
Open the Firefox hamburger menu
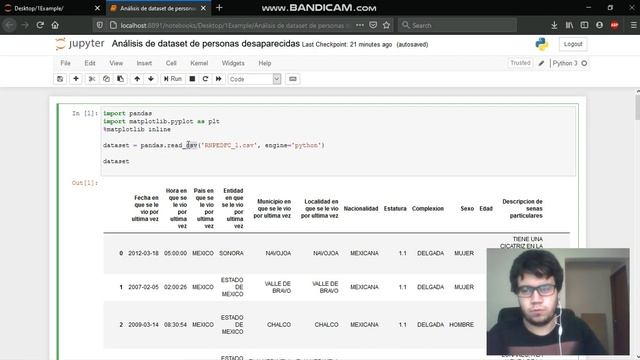633,25
